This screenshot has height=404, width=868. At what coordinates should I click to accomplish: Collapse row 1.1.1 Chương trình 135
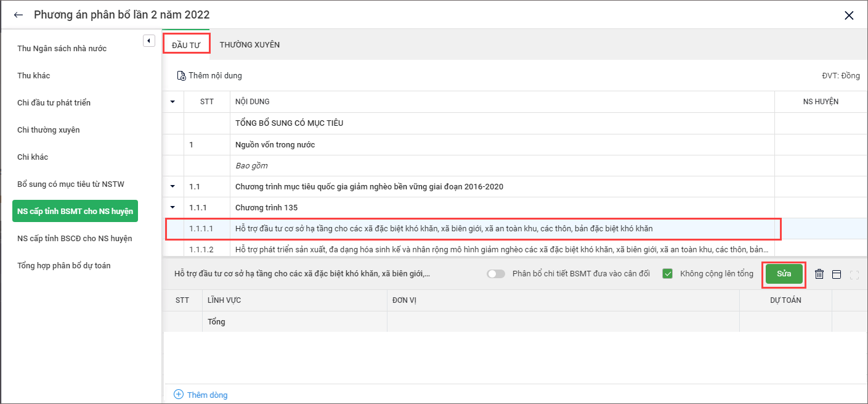(172, 207)
